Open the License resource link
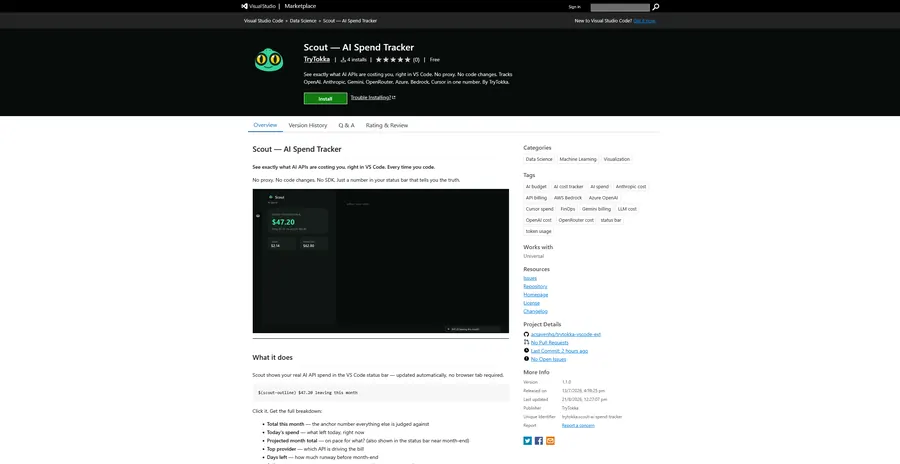900x464 pixels. point(532,303)
